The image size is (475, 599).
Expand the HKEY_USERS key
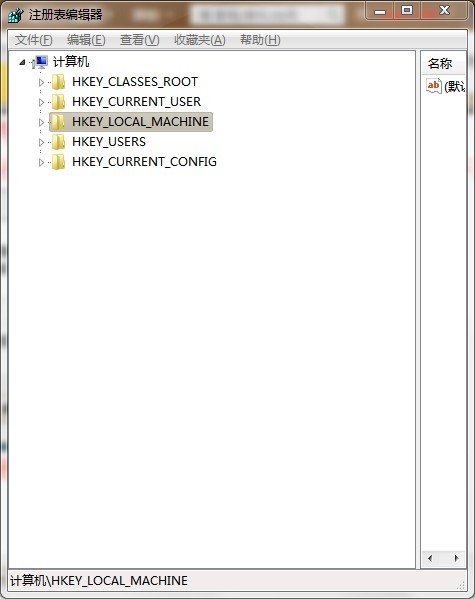point(41,142)
